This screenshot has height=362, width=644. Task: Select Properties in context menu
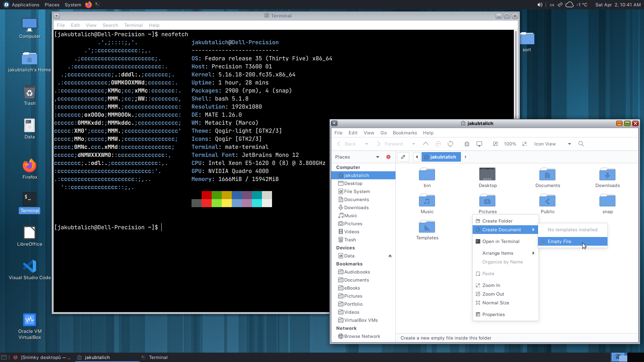click(x=505, y=314)
